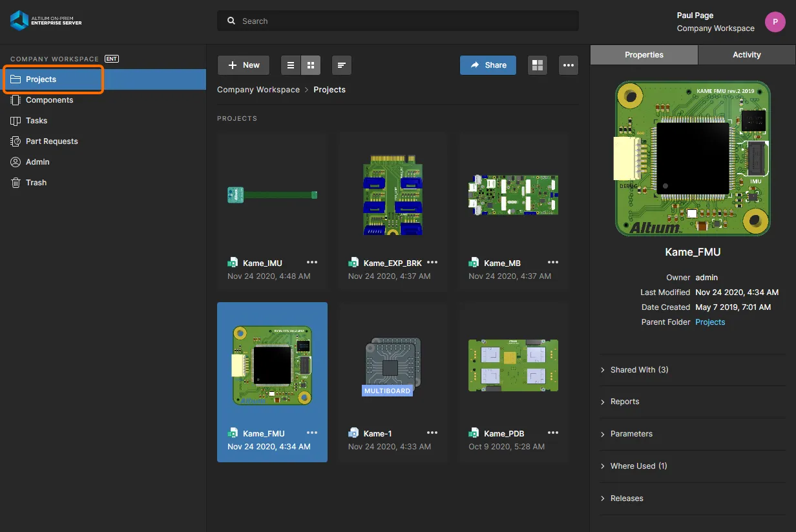The image size is (796, 532).
Task: Open Trash in the left navigation
Action: pyautogui.click(x=103, y=183)
